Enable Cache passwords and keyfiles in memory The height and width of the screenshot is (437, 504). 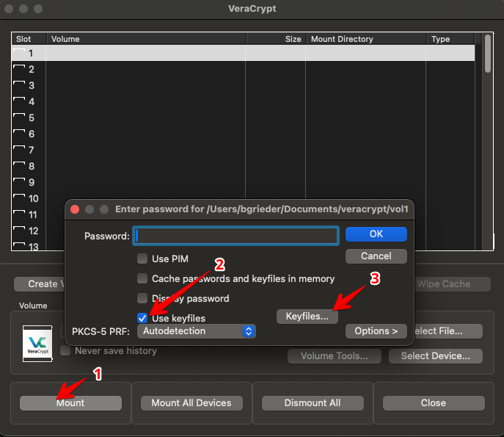142,278
